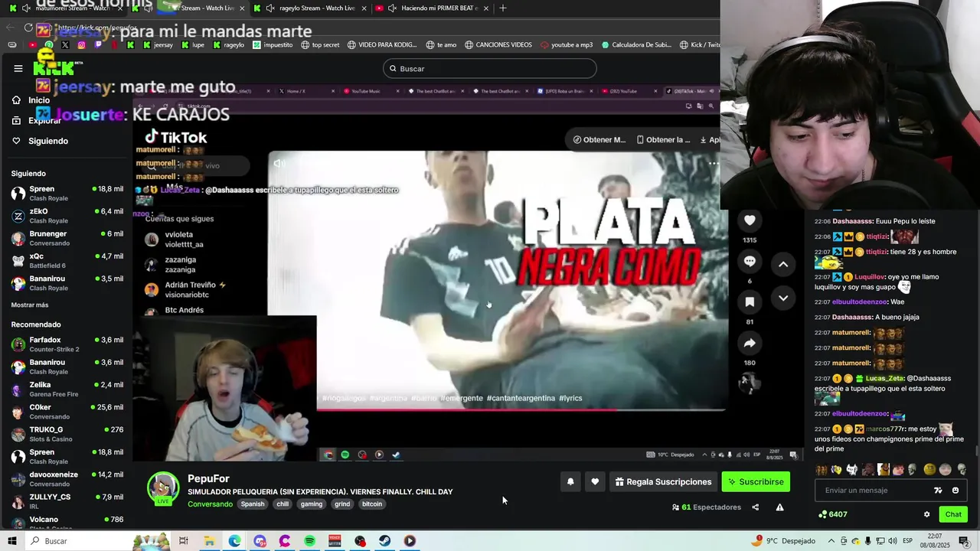Open Steam from the taskbar
The image size is (980, 551).
pos(384,541)
